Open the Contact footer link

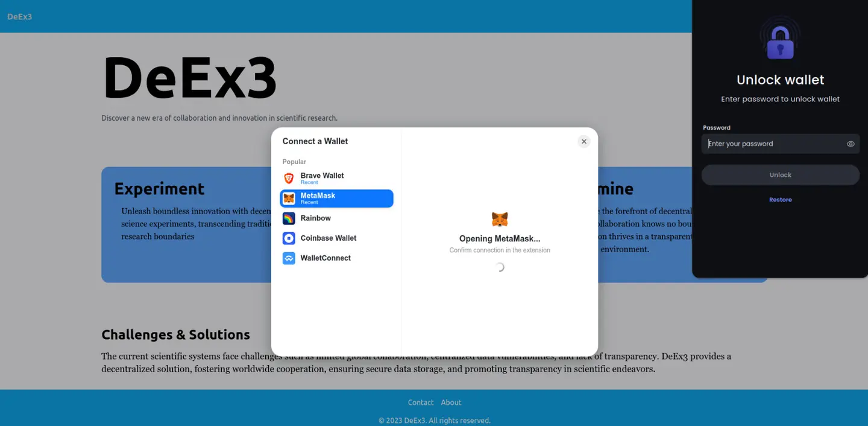coord(421,402)
